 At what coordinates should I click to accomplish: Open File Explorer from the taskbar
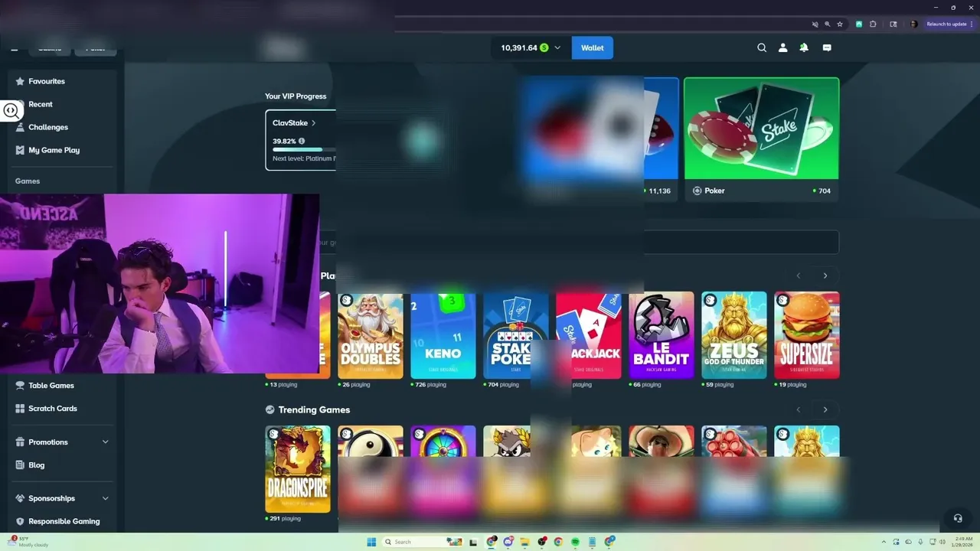point(524,542)
